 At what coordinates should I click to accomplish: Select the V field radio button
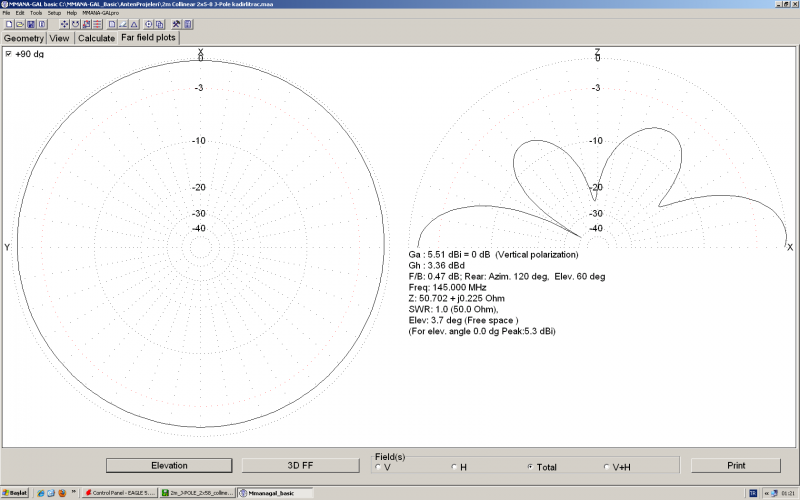point(378,467)
